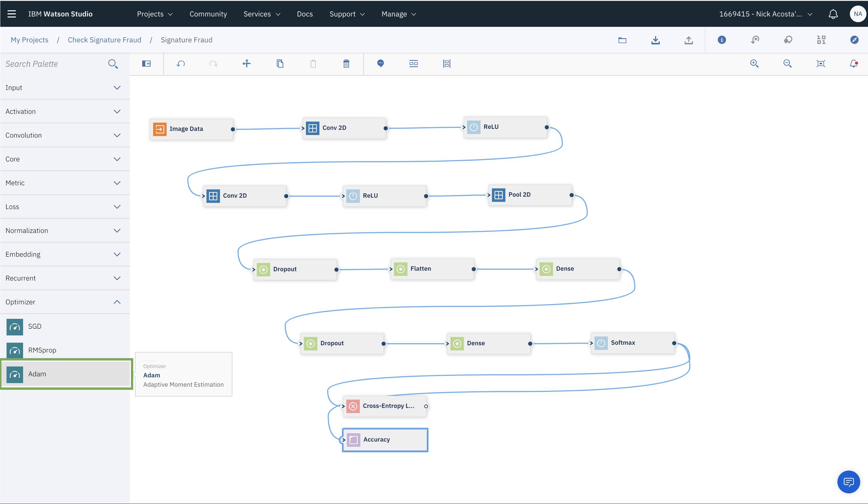Image resolution: width=868 pixels, height=504 pixels.
Task: Open the Services menu
Action: coord(262,14)
